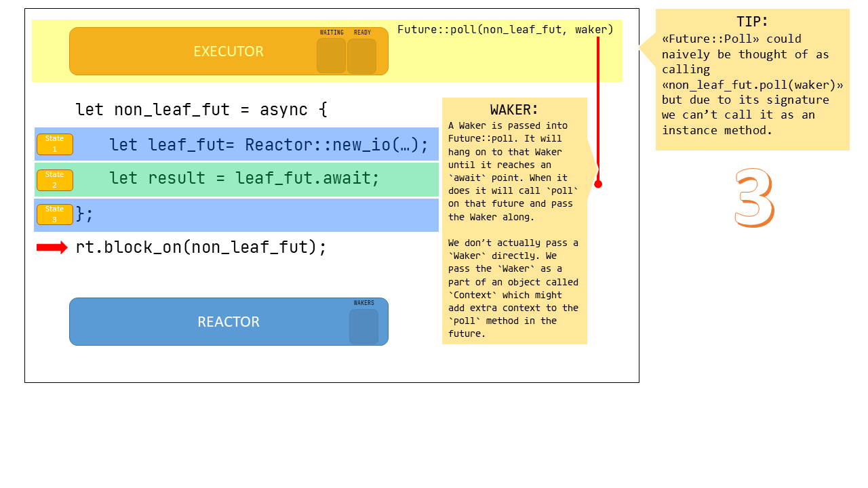
Task: Select the orange EXECUTOR block
Action: coord(203,52)
